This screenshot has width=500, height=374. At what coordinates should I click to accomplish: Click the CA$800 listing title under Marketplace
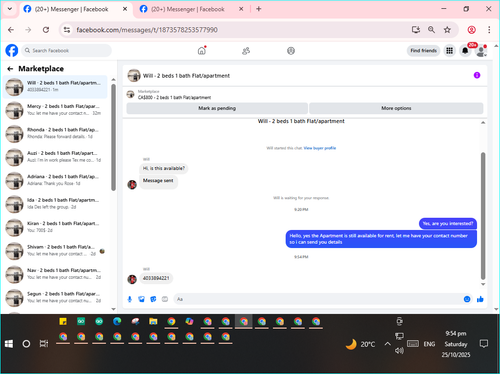coord(175,98)
